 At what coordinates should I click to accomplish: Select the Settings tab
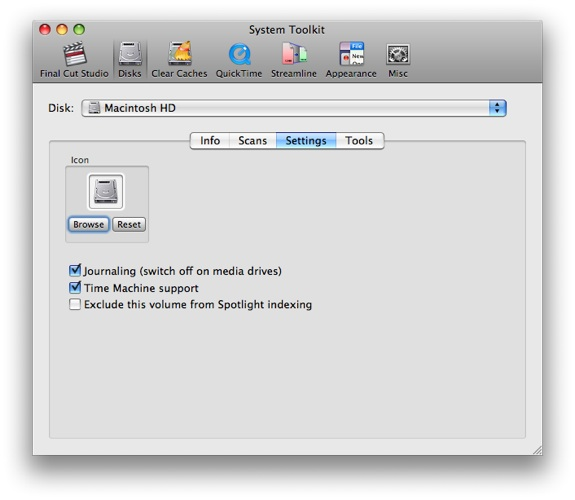tap(306, 140)
